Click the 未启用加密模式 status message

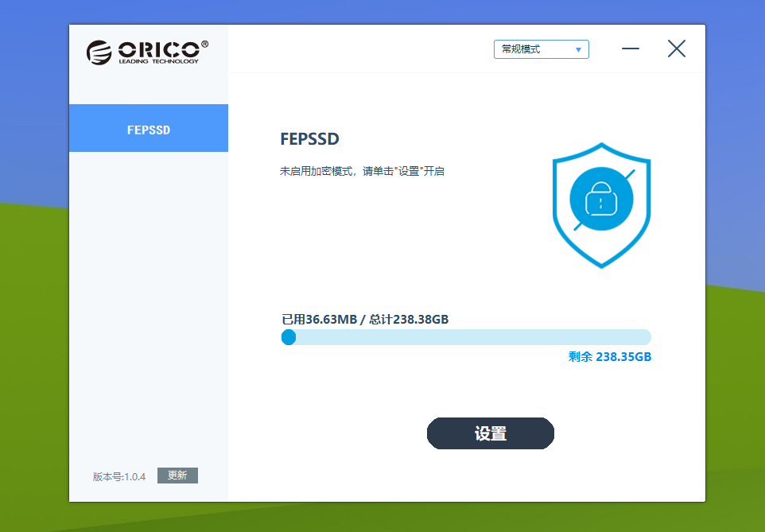coord(362,171)
